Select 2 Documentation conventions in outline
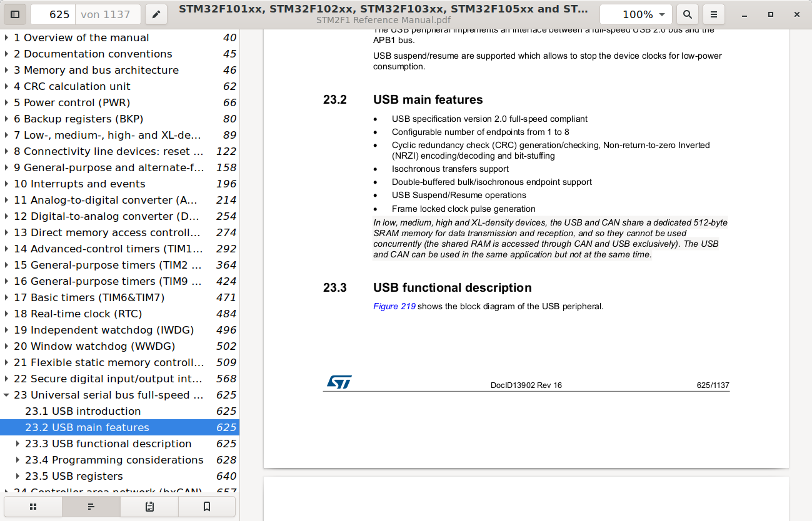This screenshot has height=521, width=812. (x=119, y=54)
